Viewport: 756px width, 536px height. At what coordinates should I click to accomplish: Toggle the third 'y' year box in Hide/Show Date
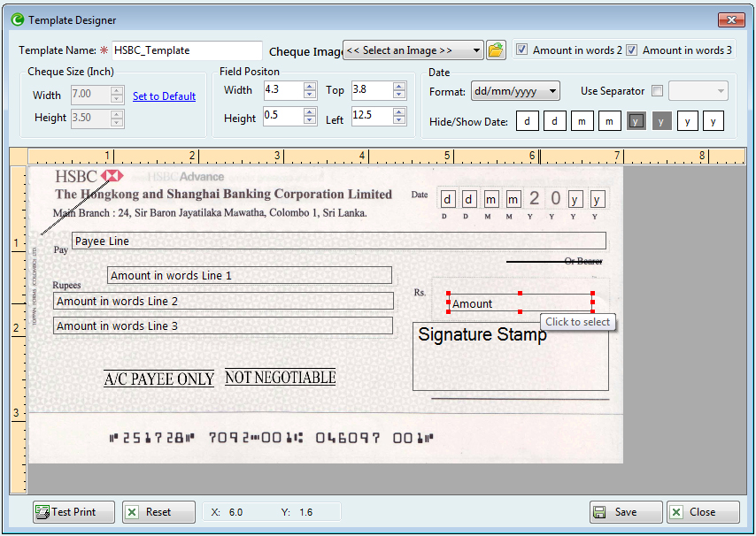[688, 121]
